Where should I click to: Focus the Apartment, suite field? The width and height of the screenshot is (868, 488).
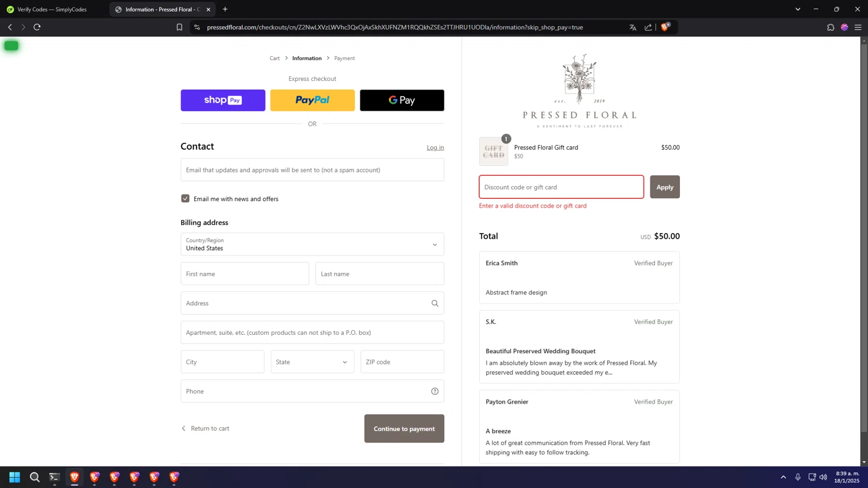(x=312, y=332)
